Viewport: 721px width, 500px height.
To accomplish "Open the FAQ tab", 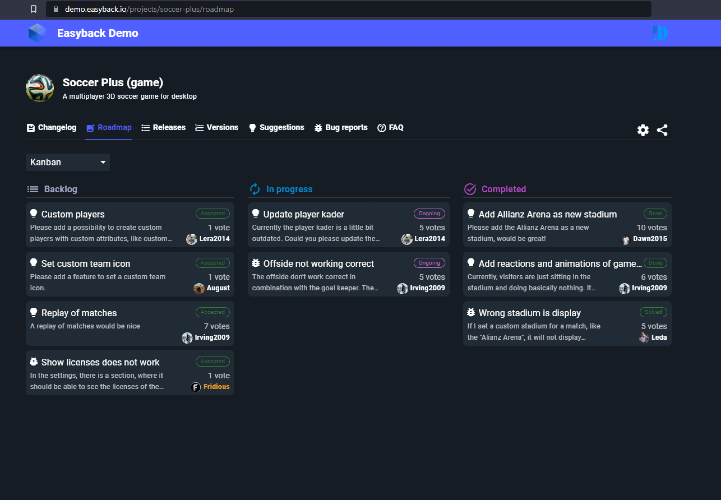I will (390, 128).
